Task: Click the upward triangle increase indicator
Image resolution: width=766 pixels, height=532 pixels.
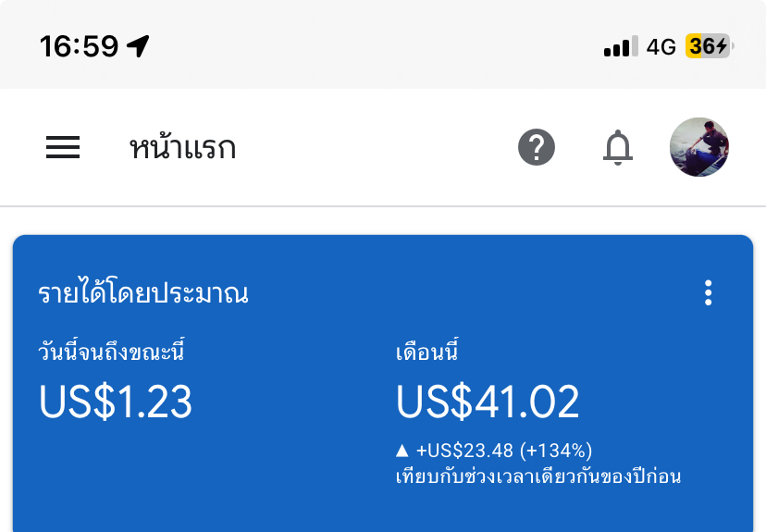Action: [x=402, y=451]
